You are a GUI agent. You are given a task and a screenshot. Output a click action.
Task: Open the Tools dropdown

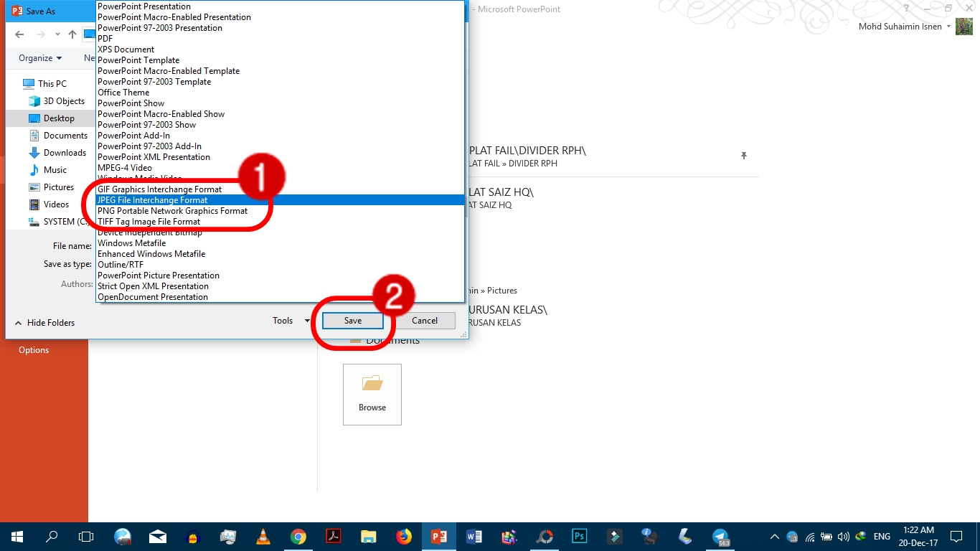click(x=291, y=321)
